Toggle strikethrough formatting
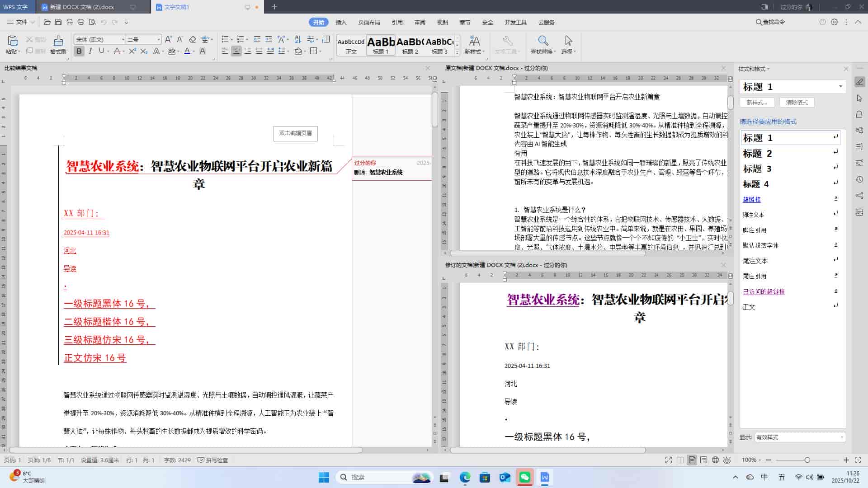 point(117,52)
